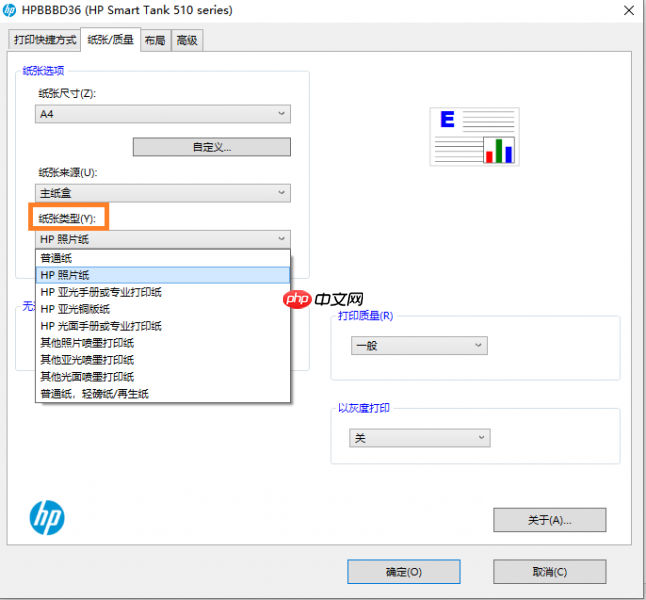This screenshot has width=646, height=600.
Task: Select the 纸张/质量 tab
Action: click(x=110, y=40)
